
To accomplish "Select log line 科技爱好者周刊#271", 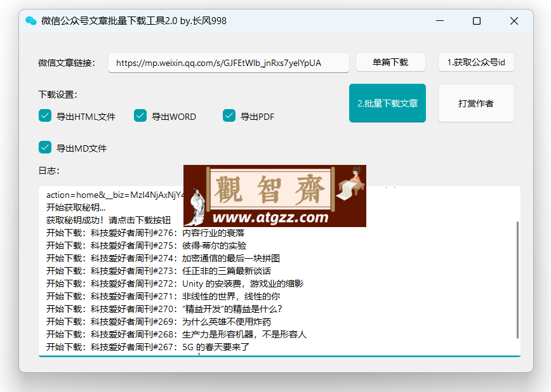I will click(x=163, y=296).
